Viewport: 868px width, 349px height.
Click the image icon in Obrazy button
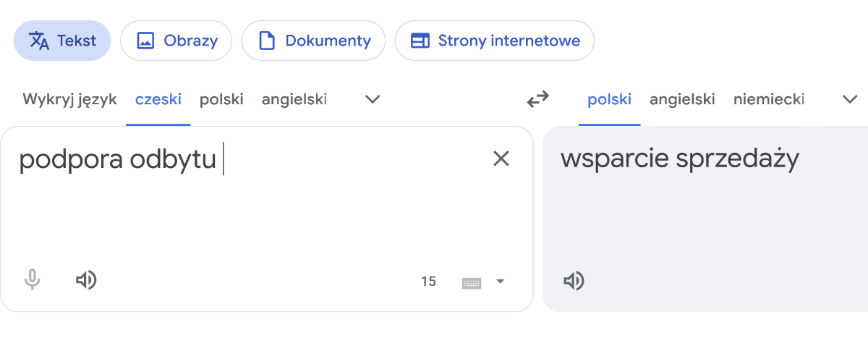coord(145,41)
